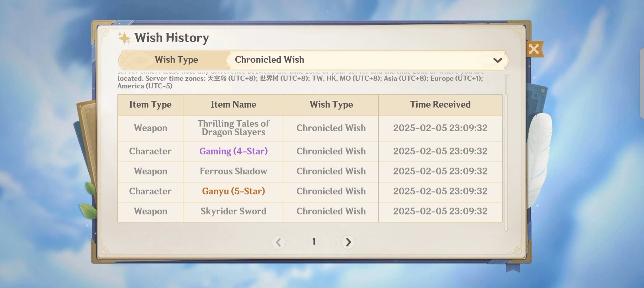
Task: Select the Ferrous Shadow weapon row
Action: [x=233, y=171]
